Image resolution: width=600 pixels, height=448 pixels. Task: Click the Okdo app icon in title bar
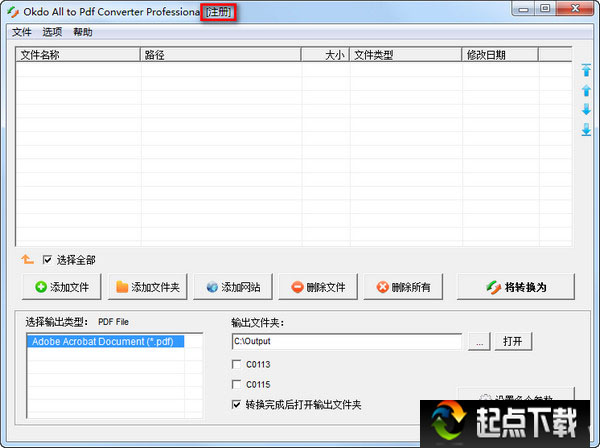13,12
